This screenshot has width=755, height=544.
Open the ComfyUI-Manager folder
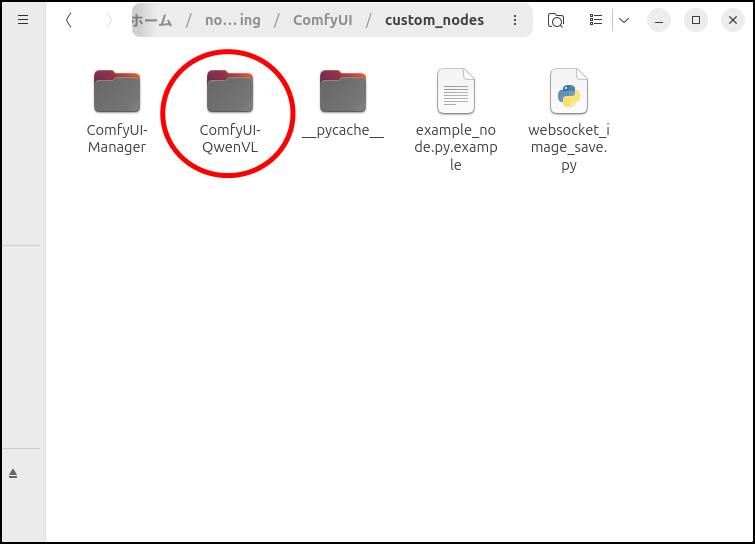coord(117,93)
